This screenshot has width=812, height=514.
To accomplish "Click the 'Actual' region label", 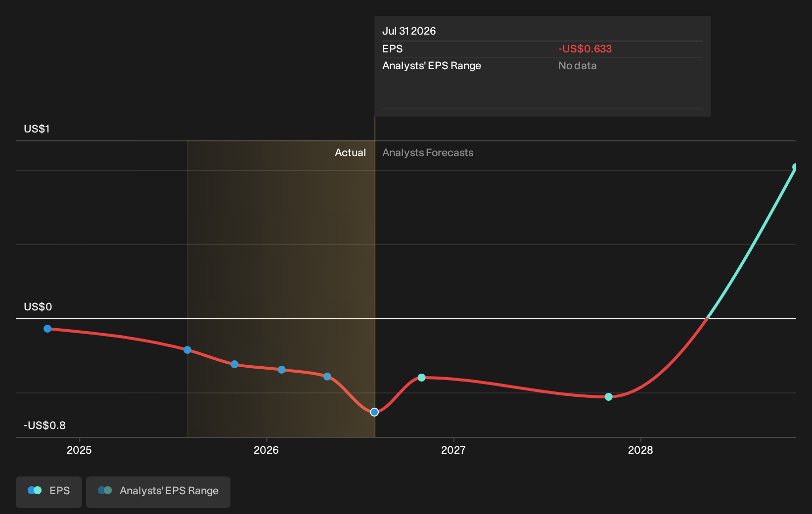I will click(350, 153).
